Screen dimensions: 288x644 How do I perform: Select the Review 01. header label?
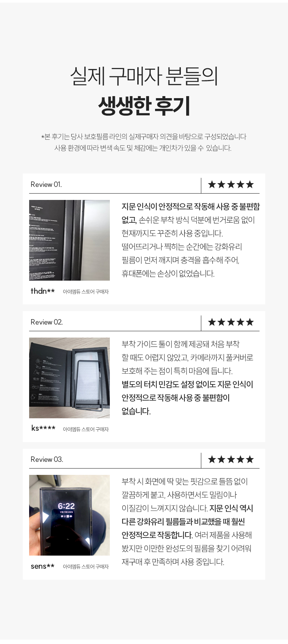point(46,185)
